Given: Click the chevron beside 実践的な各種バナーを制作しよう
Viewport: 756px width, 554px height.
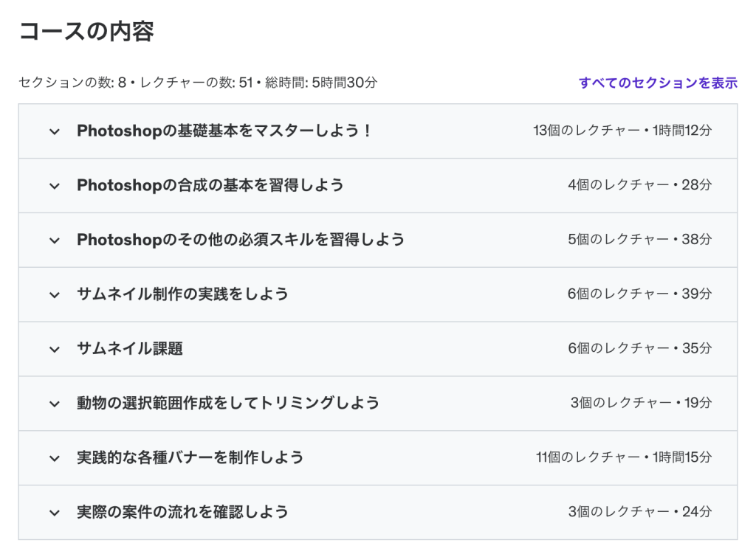Looking at the screenshot, I should pyautogui.click(x=54, y=458).
